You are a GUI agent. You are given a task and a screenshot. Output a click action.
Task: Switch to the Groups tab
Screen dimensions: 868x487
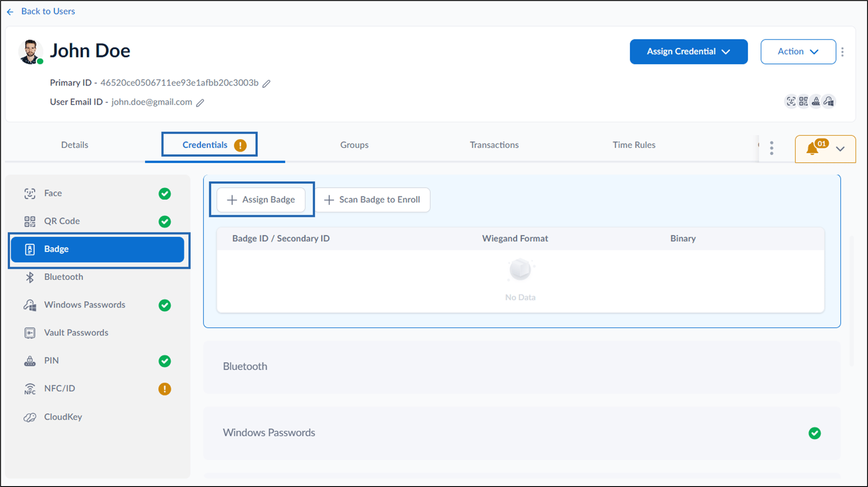[x=354, y=145]
